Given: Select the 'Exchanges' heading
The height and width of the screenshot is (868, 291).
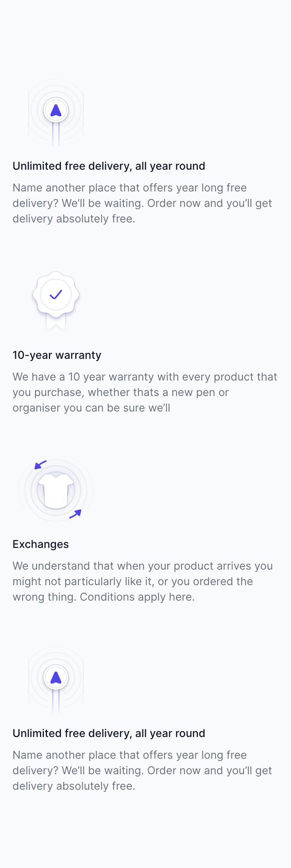Looking at the screenshot, I should coord(40,544).
